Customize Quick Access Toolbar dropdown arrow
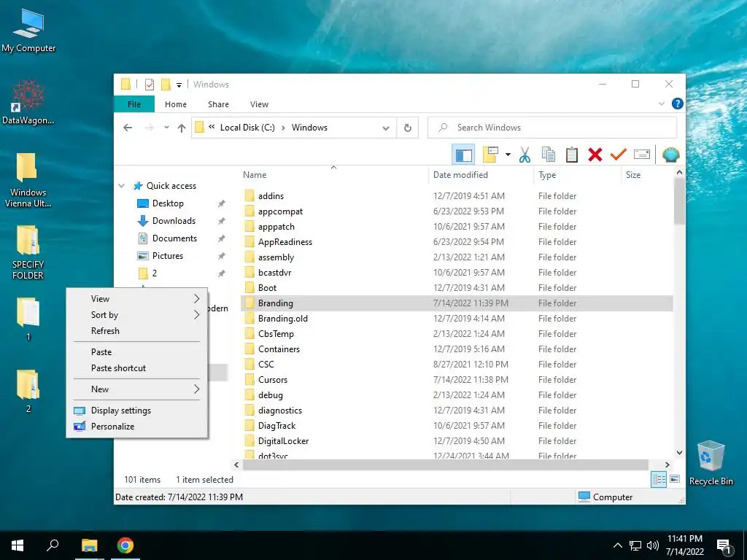This screenshot has width=747, height=560. click(x=179, y=85)
